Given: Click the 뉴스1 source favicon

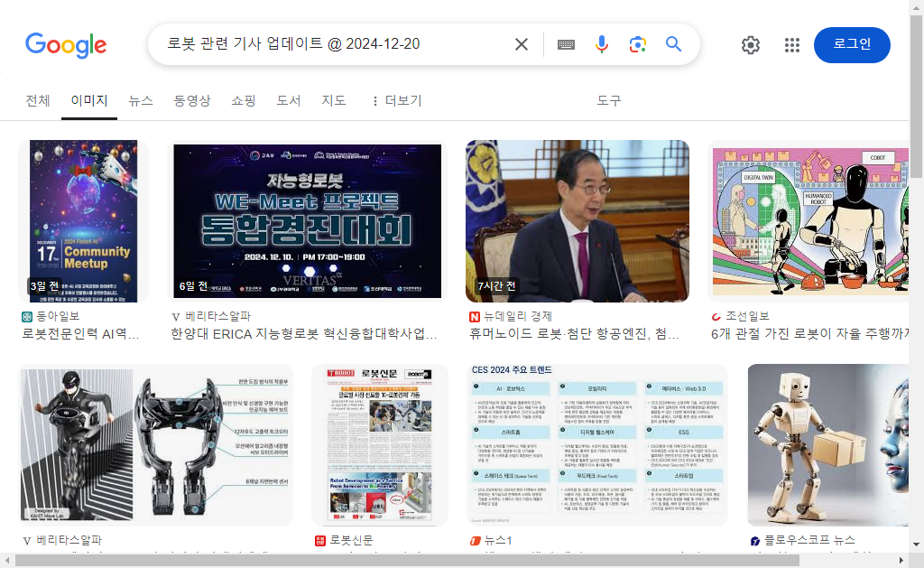Looking at the screenshot, I should click(475, 540).
